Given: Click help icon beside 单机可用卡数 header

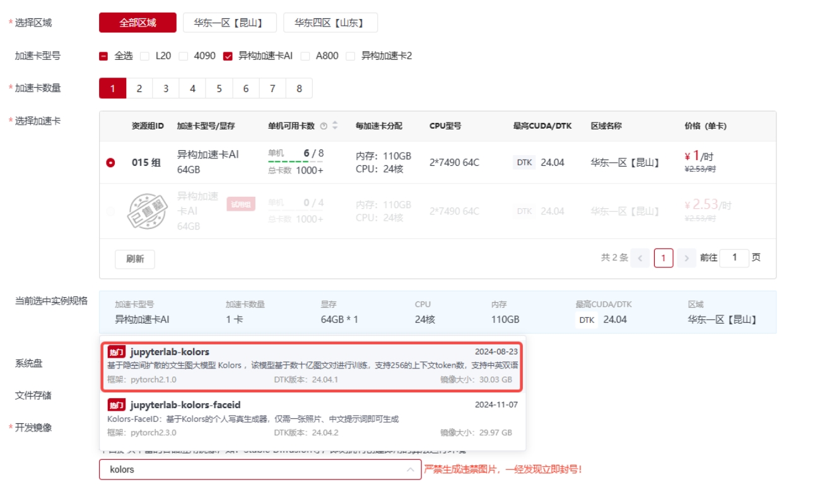Looking at the screenshot, I should point(324,126).
